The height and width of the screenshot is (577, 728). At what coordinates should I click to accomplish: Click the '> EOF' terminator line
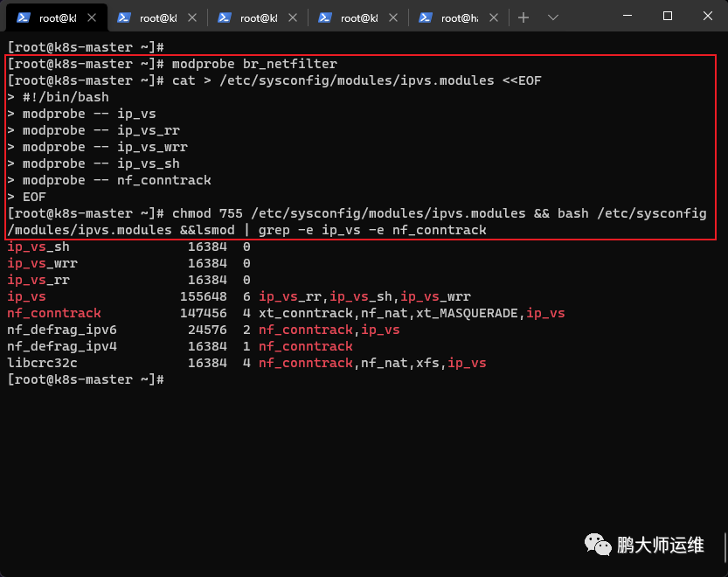[x=26, y=197]
